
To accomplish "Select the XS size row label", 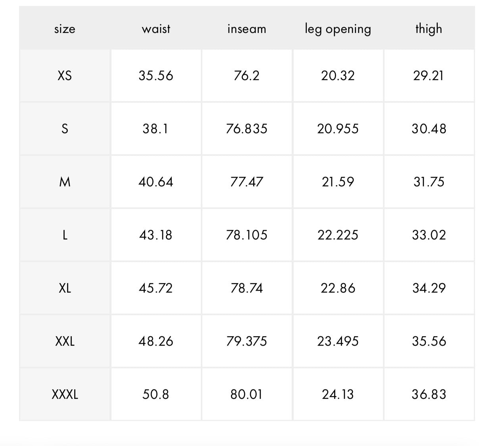I will coord(65,75).
